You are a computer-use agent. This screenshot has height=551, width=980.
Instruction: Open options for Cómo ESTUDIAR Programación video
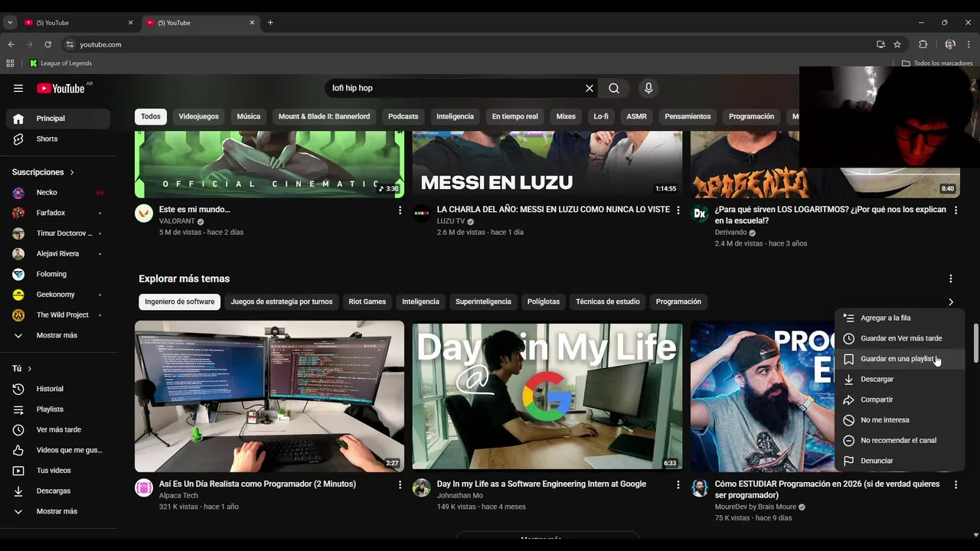pos(955,484)
